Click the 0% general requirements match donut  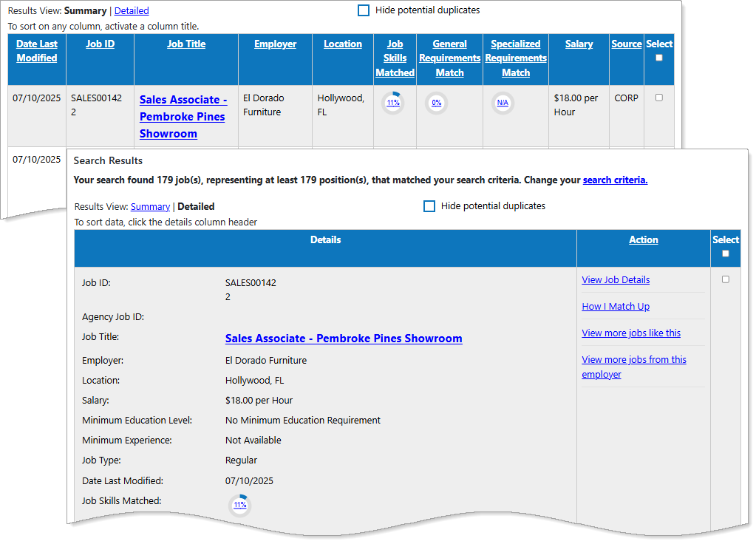click(x=436, y=103)
